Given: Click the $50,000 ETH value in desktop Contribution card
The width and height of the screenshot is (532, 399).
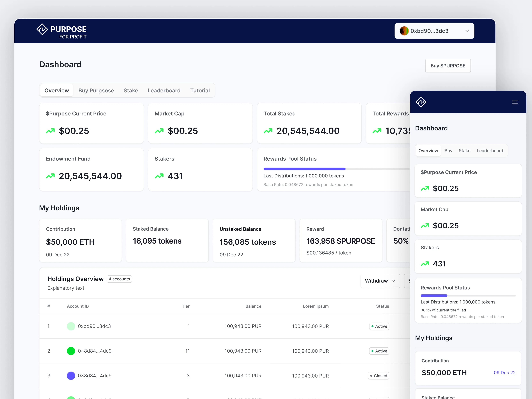Looking at the screenshot, I should 70,242.
